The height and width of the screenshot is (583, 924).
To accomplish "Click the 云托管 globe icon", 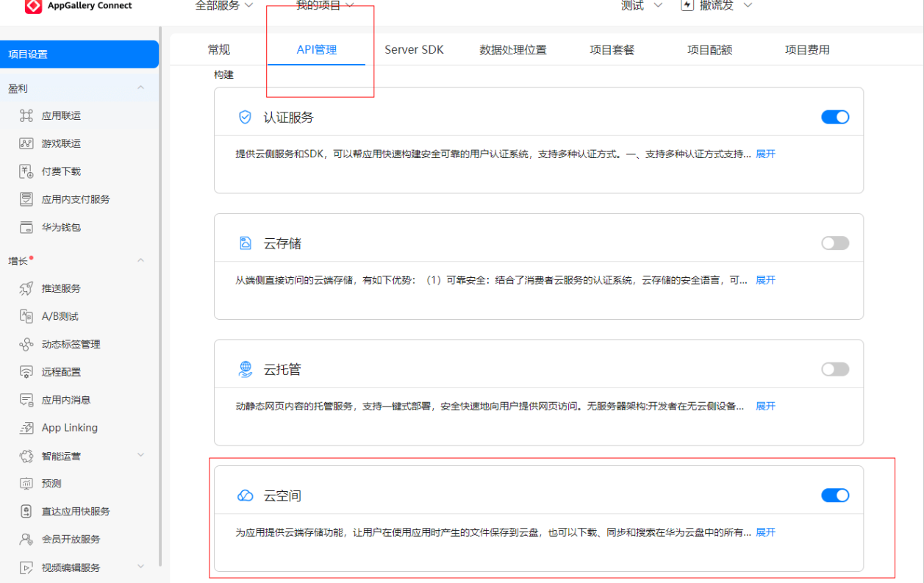I will tap(246, 369).
